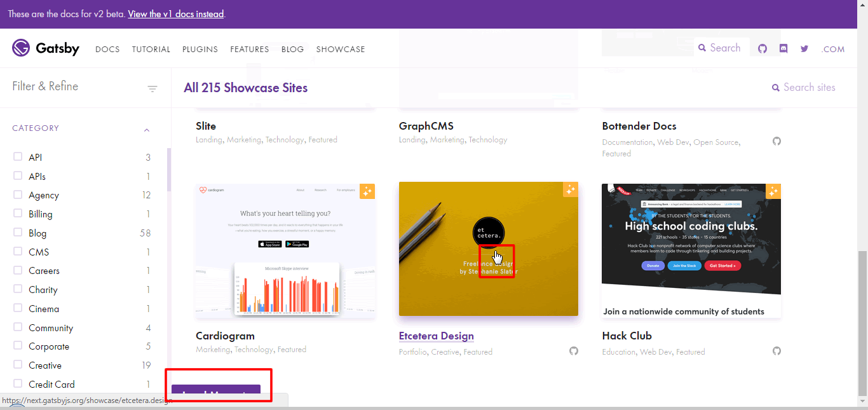Click the category list sidebar scrollbar
Screen dimensions: 868x410
click(169, 170)
